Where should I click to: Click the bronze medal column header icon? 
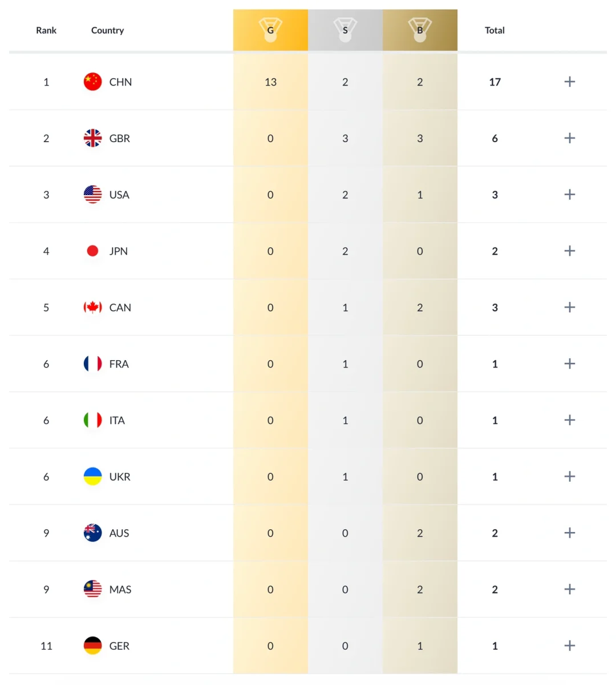tap(420, 30)
